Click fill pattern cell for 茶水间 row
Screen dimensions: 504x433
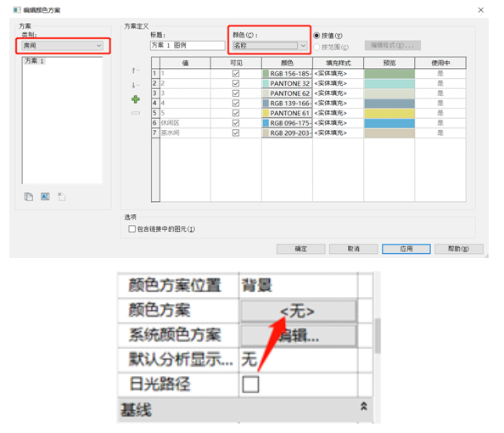(339, 132)
